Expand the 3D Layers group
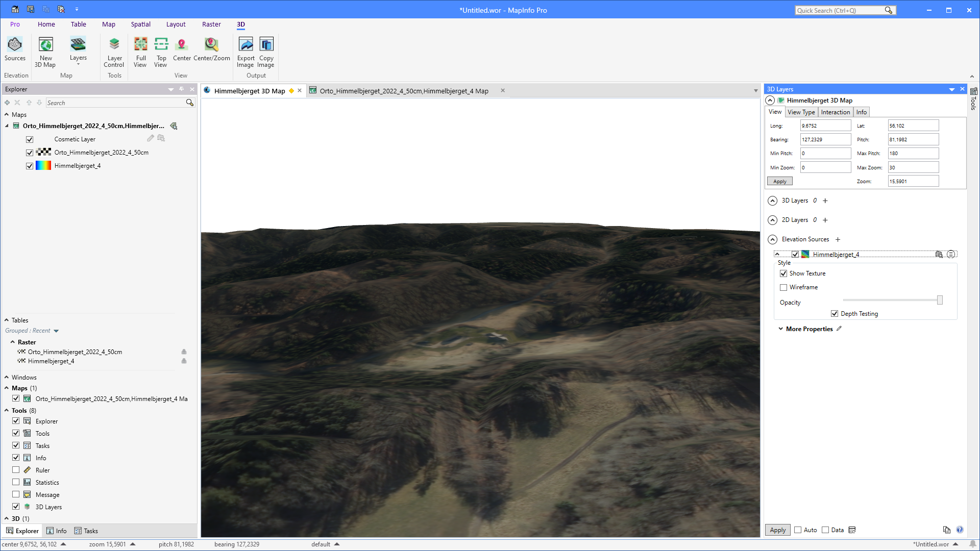The height and width of the screenshot is (551, 980). click(x=772, y=201)
